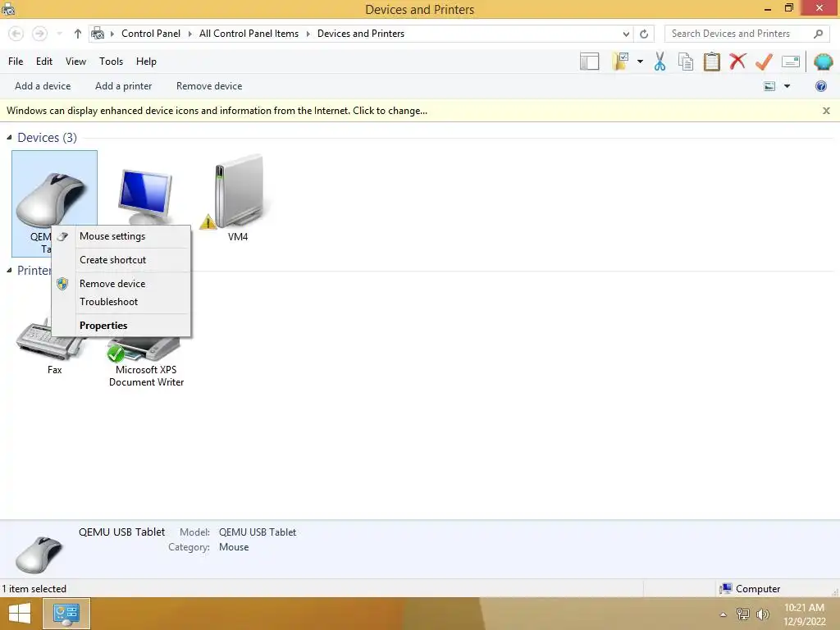Open the address bar history dropdown
This screenshot has height=630, width=840.
click(x=626, y=34)
